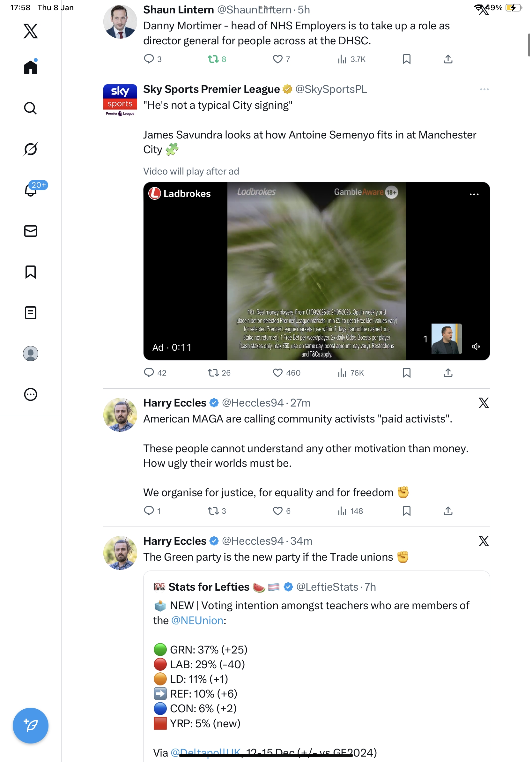Open the @NEUnion mention link
The width and height of the screenshot is (532, 762).
point(197,620)
